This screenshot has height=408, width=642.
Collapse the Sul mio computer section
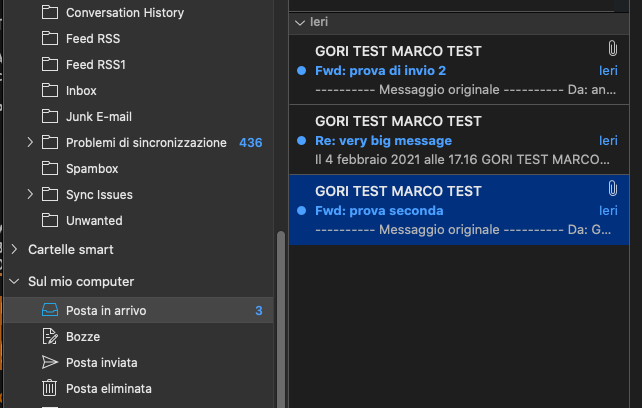pyautogui.click(x=14, y=282)
